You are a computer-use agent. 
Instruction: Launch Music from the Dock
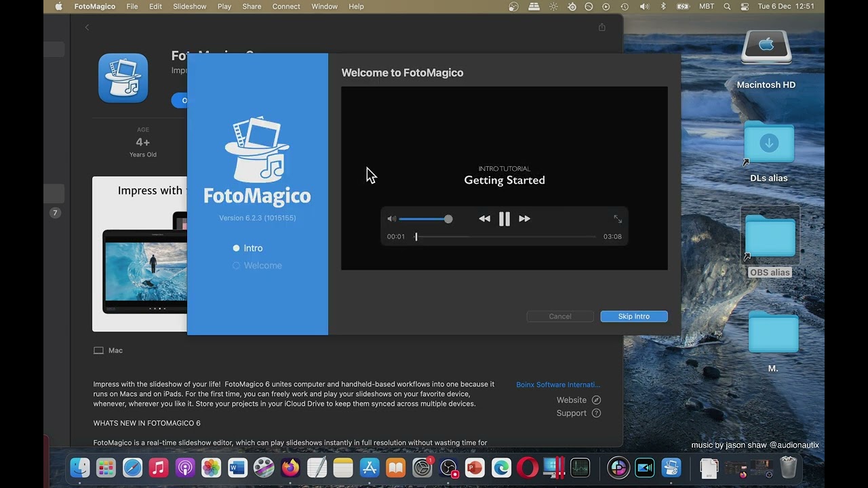click(159, 468)
